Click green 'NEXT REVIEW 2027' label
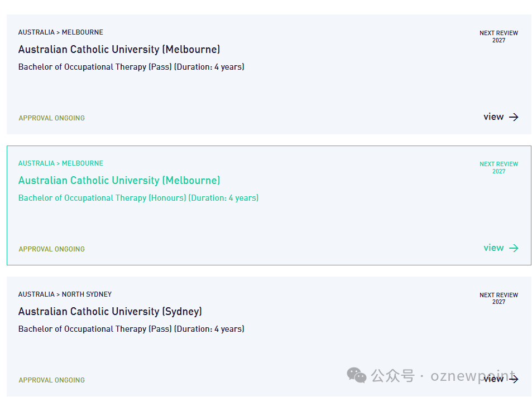 (x=499, y=167)
